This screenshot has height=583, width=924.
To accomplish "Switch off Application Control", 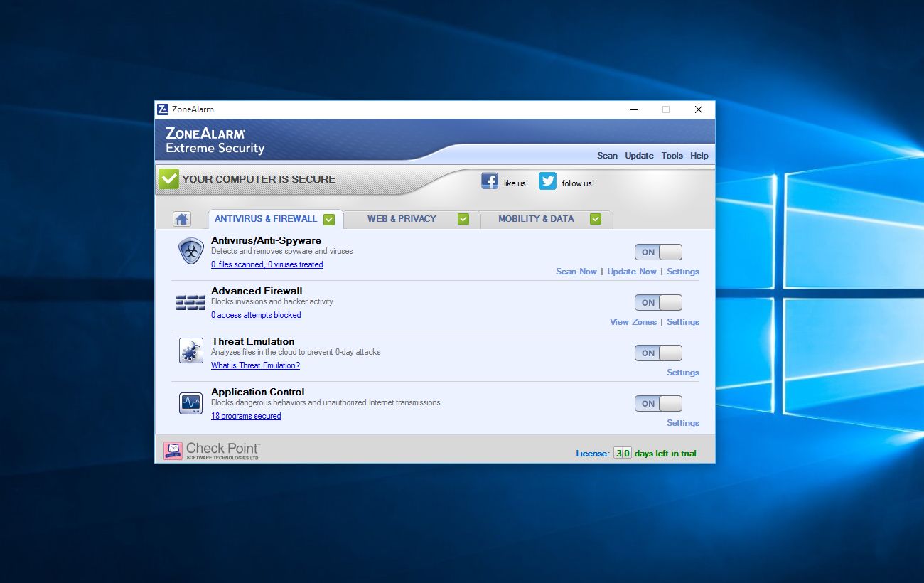I will (x=658, y=403).
